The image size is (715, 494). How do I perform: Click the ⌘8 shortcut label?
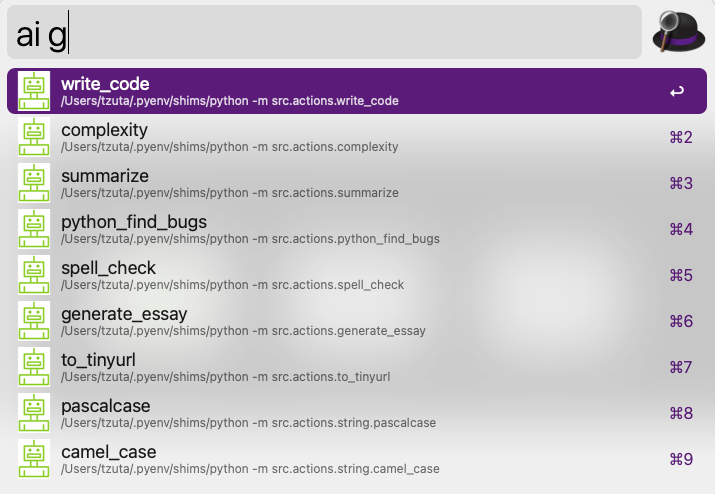click(681, 413)
